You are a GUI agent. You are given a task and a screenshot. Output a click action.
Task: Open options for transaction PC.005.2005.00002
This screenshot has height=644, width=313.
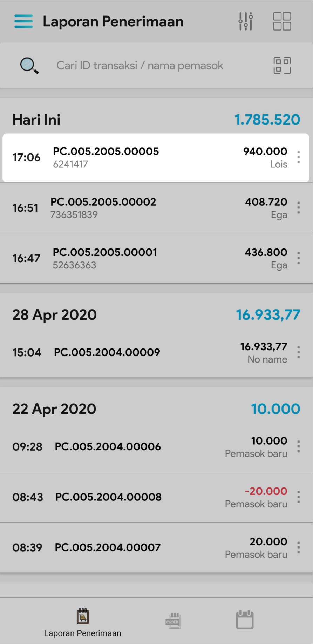click(298, 208)
